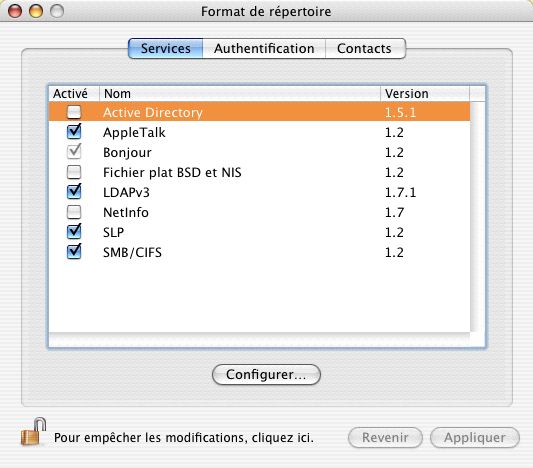The width and height of the screenshot is (533, 468).
Task: Select the SMB/CIFS row name
Action: point(132,253)
